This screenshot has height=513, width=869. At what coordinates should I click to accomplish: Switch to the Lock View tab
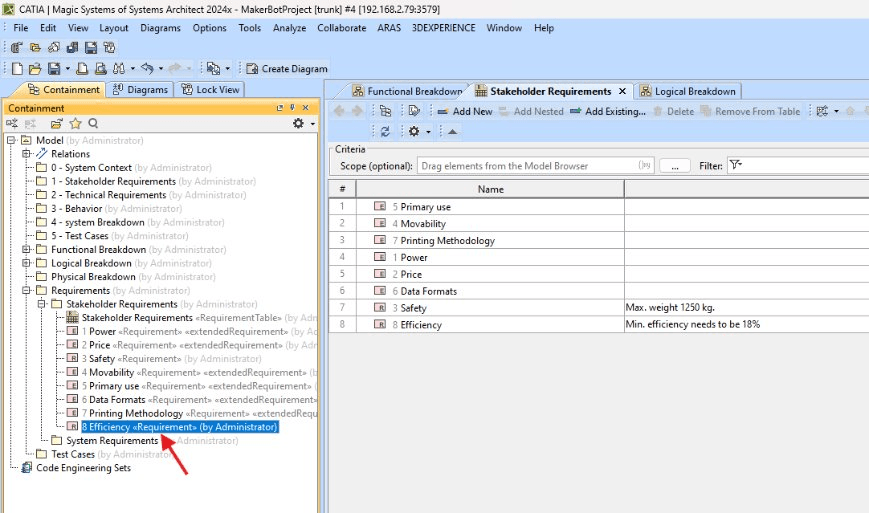pyautogui.click(x=211, y=89)
